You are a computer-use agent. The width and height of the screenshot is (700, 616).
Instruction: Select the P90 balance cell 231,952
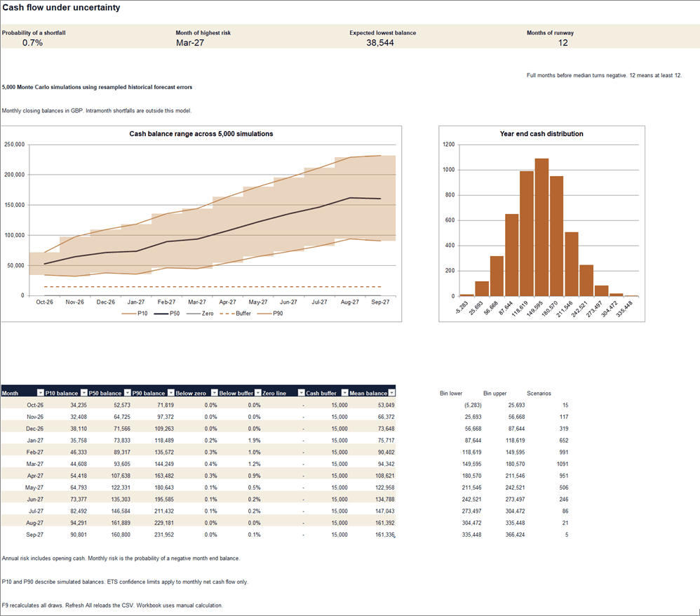point(164,535)
